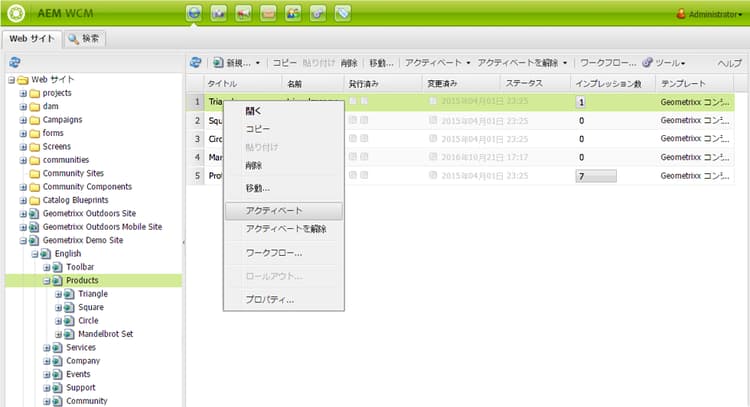This screenshot has width=750, height=407.
Task: Collapse the English node
Action: tap(35, 254)
